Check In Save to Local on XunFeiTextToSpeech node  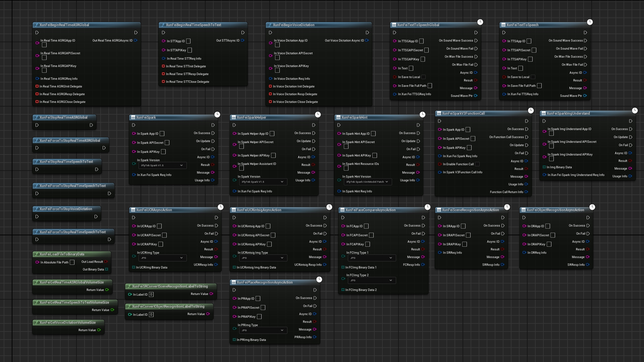[533, 77]
